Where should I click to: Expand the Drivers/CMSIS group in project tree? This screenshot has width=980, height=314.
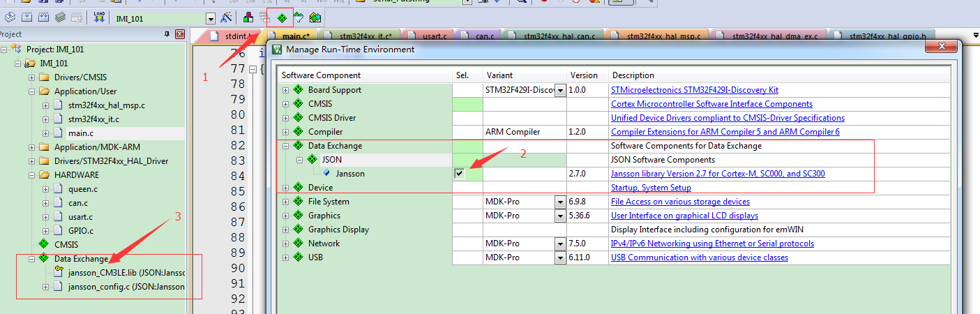tap(31, 77)
